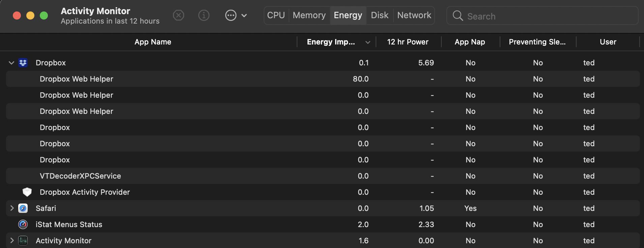Open the process info (i) icon
This screenshot has height=248, width=644.
(x=204, y=15)
